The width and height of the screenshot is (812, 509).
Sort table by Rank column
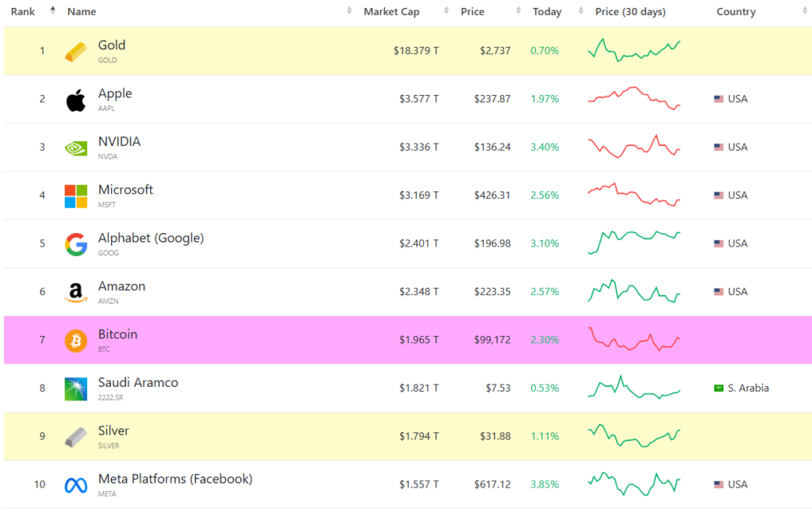[x=22, y=12]
